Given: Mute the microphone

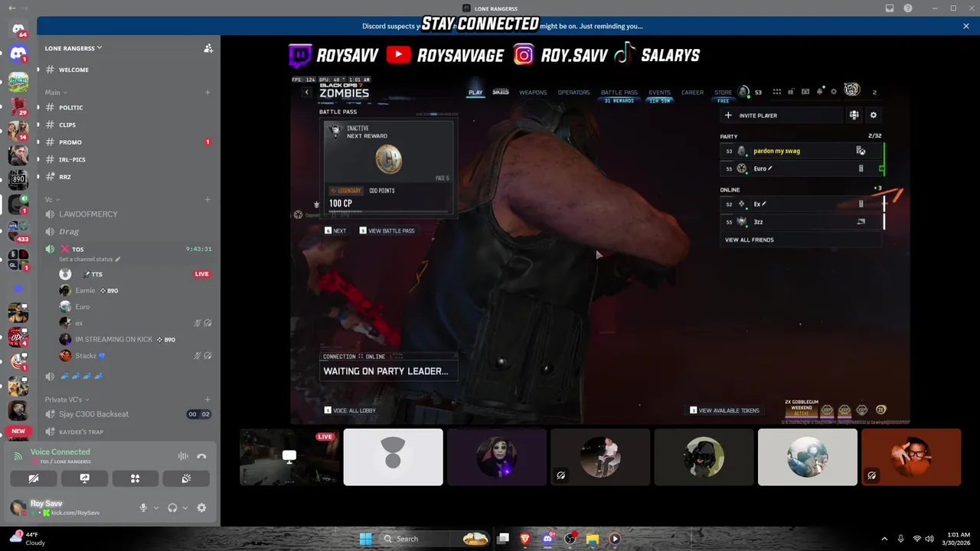Looking at the screenshot, I should pyautogui.click(x=143, y=507).
